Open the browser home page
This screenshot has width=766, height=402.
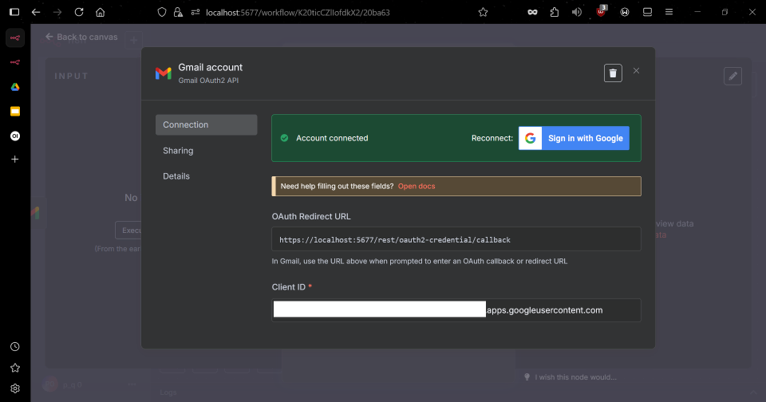[x=100, y=12]
